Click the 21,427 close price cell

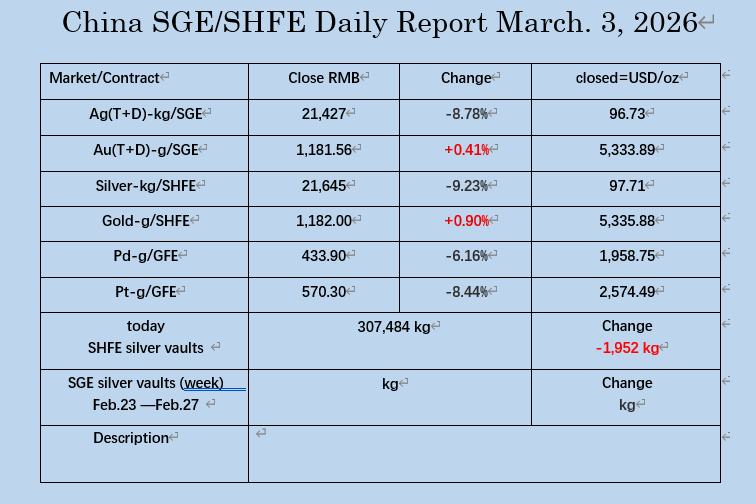click(323, 114)
